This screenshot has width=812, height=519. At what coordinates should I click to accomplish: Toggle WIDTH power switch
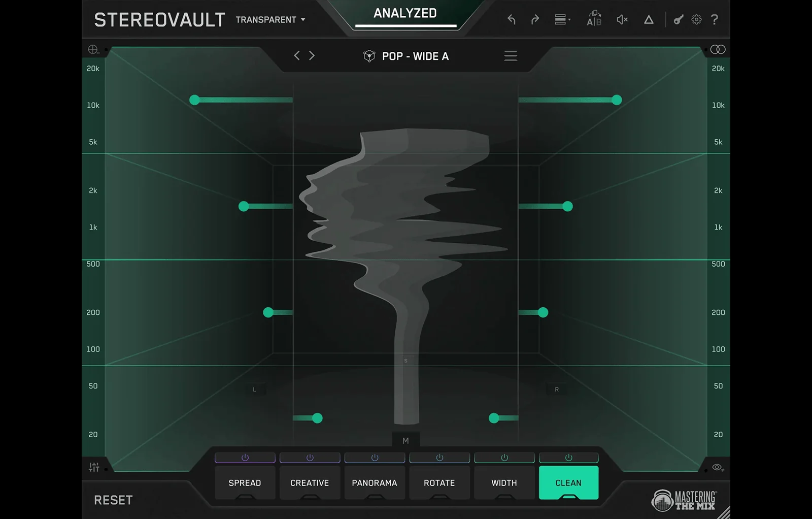tap(504, 458)
